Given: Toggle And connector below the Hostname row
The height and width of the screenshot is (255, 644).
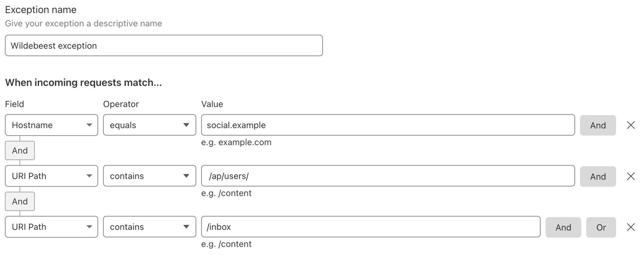Looking at the screenshot, I should [20, 150].
